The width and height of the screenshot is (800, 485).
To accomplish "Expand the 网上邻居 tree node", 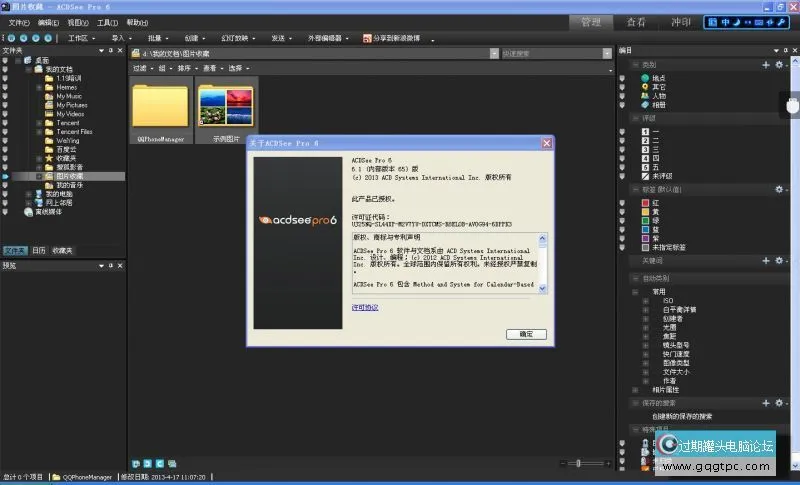I will pos(29,203).
